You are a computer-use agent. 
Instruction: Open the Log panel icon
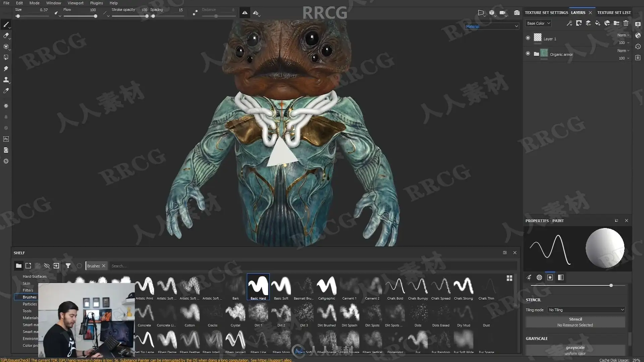point(638,58)
